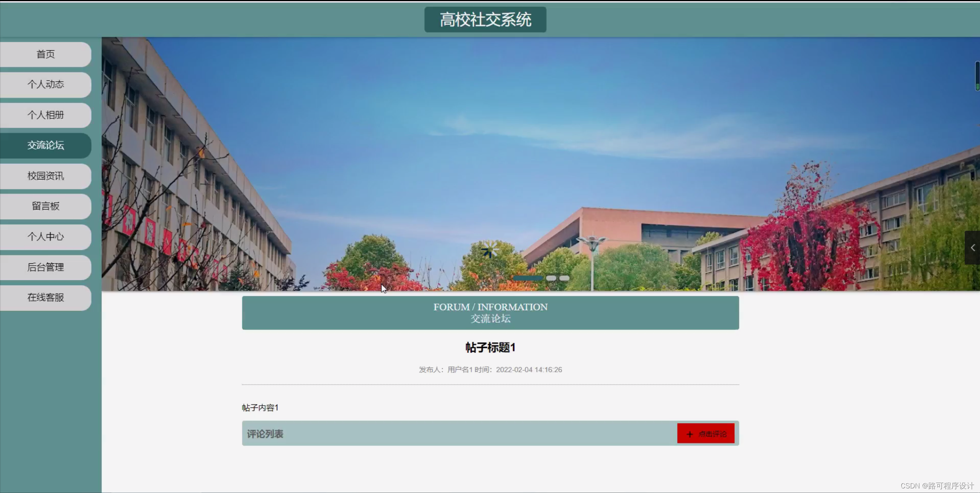This screenshot has width=980, height=493.
Task: Click the FORUM / INFORMATION header banner
Action: pyautogui.click(x=490, y=312)
